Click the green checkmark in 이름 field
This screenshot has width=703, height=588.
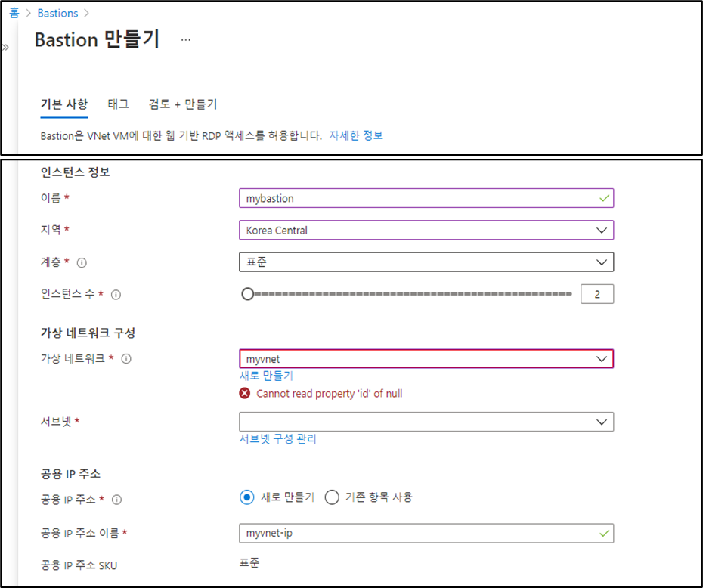[605, 198]
